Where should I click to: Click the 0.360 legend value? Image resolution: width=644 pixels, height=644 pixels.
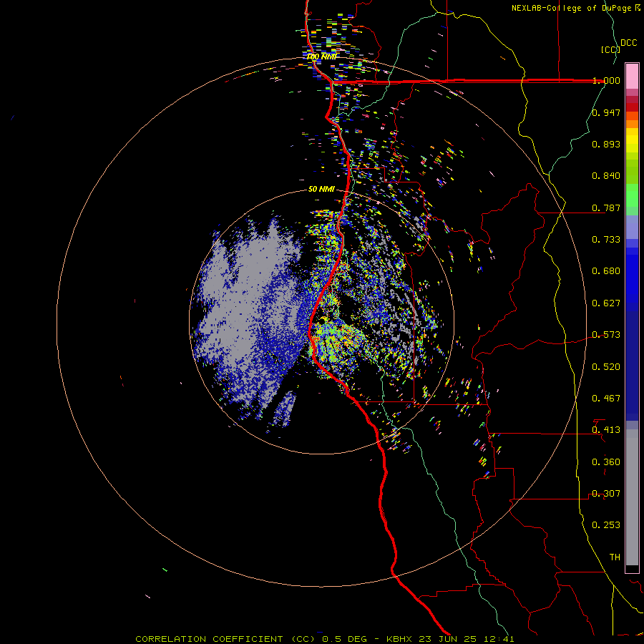(606, 462)
